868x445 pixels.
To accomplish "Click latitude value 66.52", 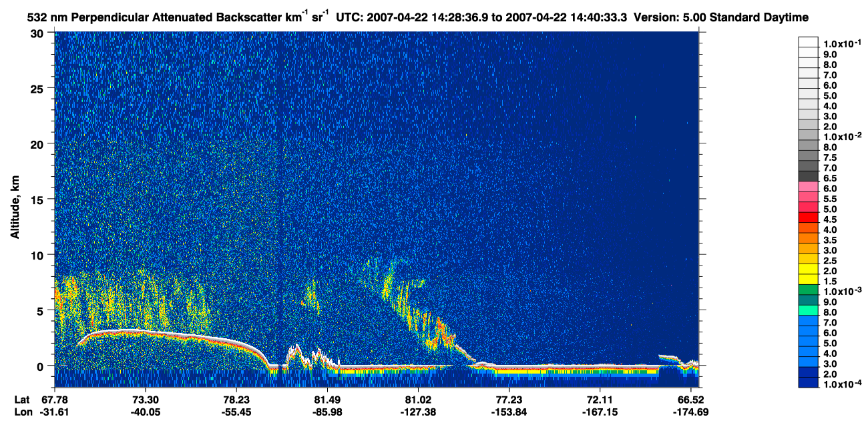I will click(x=690, y=399).
